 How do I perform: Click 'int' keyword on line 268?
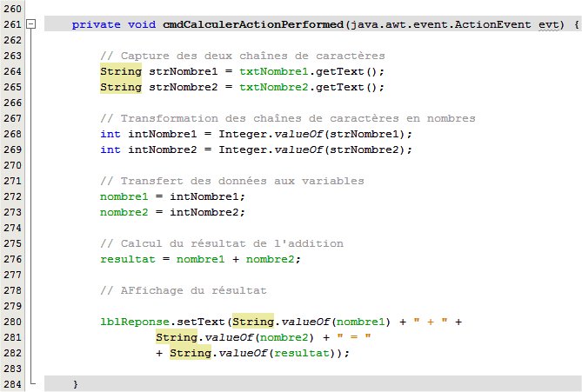tap(110, 134)
